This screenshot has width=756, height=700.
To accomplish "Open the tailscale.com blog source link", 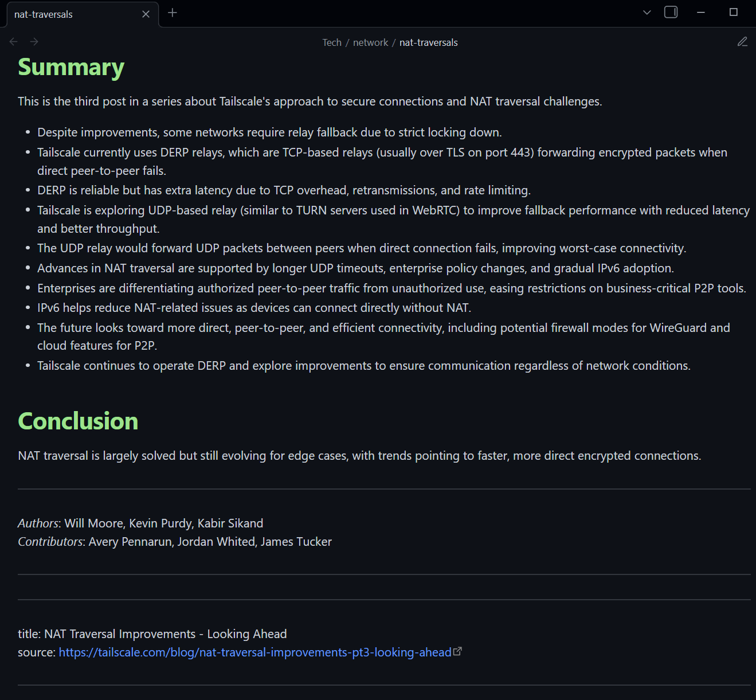I will pos(255,652).
